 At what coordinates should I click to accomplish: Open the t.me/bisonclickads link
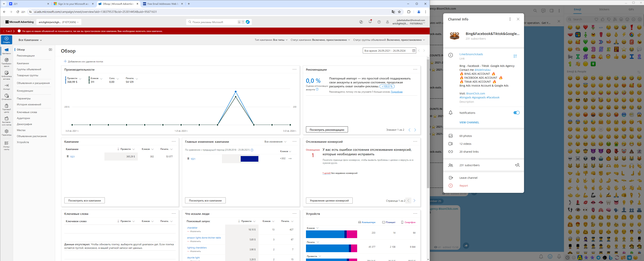point(471,54)
